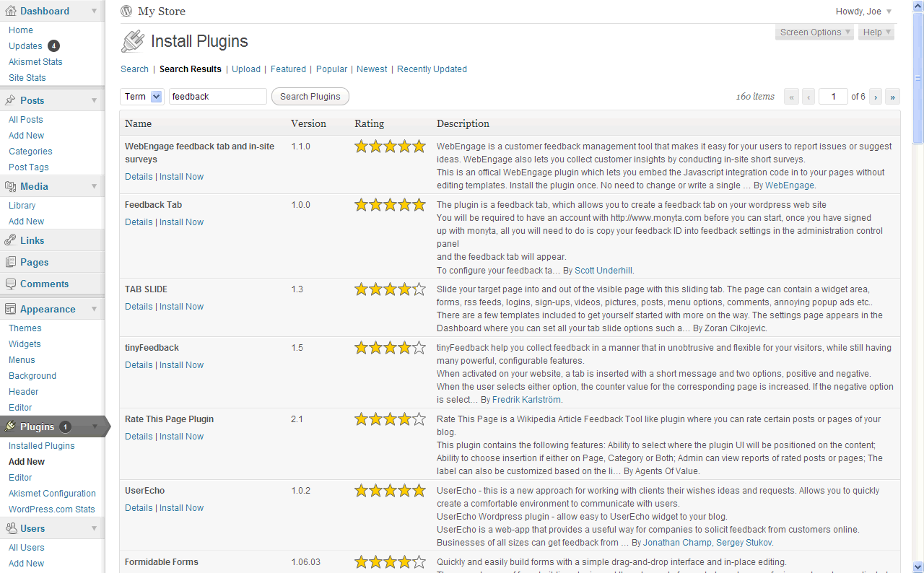Open the Help dropdown tab
The width and height of the screenshot is (924, 573).
(876, 32)
